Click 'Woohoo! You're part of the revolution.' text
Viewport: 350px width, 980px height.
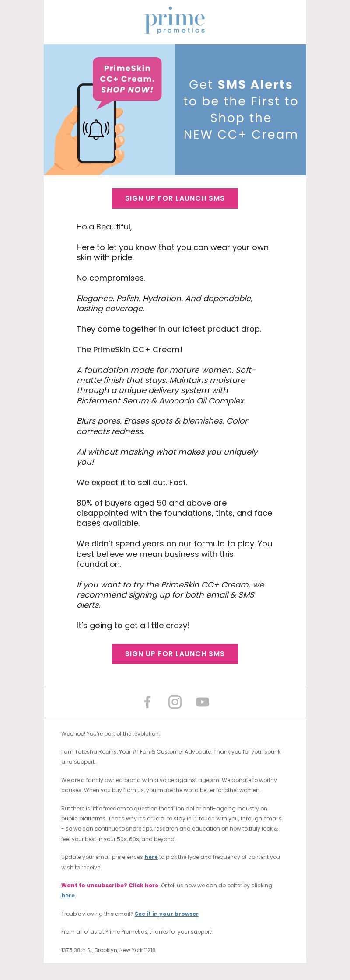click(x=111, y=734)
